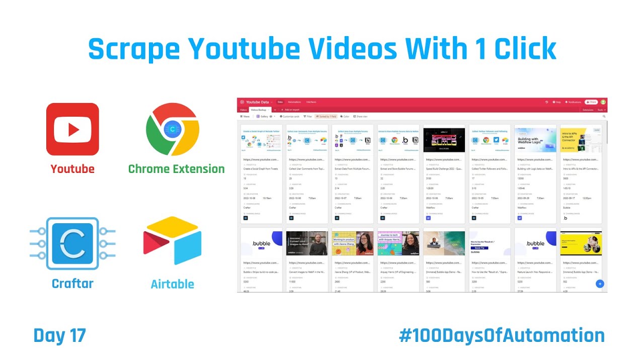Click title 'Extract Data From Multiple Forum...'
644x362 pixels.
(x=352, y=169)
